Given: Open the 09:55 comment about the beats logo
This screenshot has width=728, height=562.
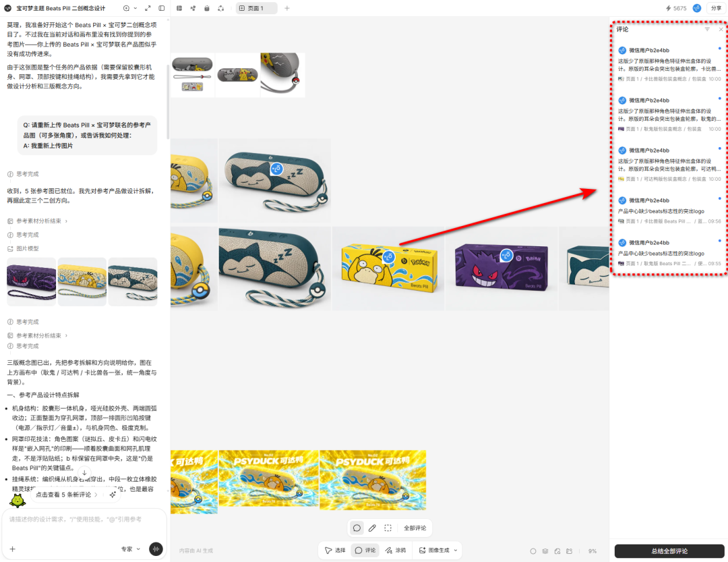Looking at the screenshot, I should pos(669,253).
